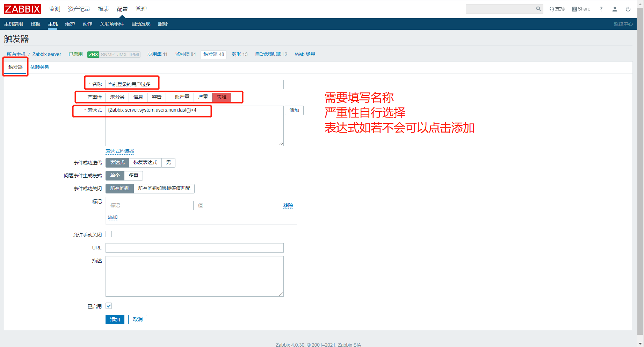Click the power logout icon
This screenshot has height=347, width=644.
click(628, 9)
